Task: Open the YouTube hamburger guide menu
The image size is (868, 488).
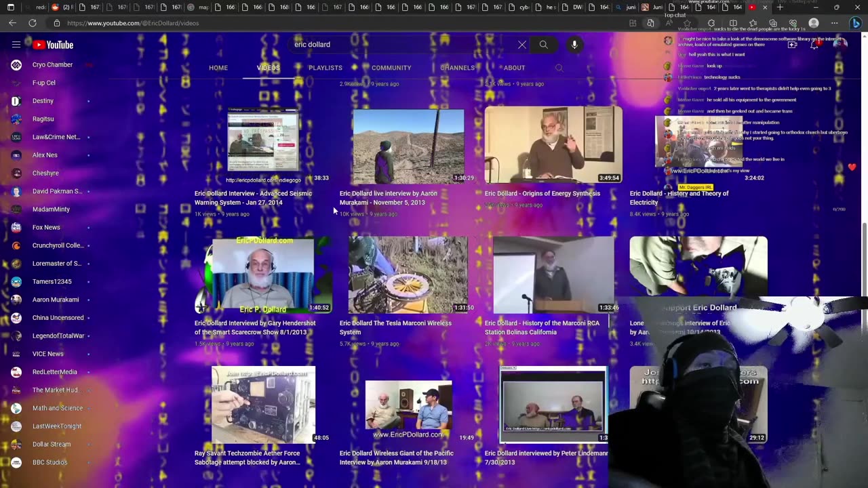Action: tap(16, 45)
